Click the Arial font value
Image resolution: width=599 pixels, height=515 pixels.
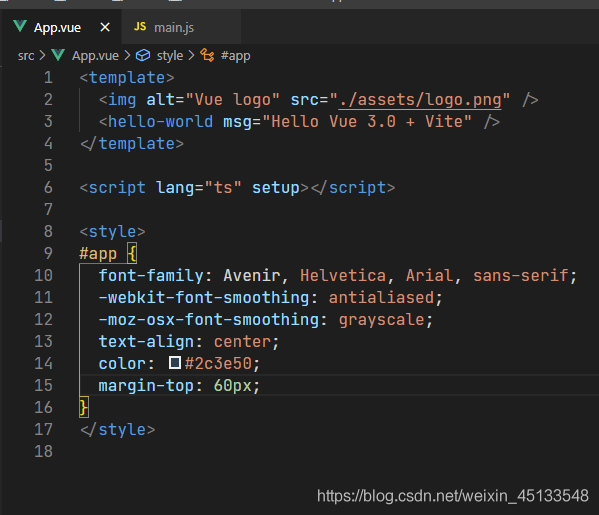point(429,275)
